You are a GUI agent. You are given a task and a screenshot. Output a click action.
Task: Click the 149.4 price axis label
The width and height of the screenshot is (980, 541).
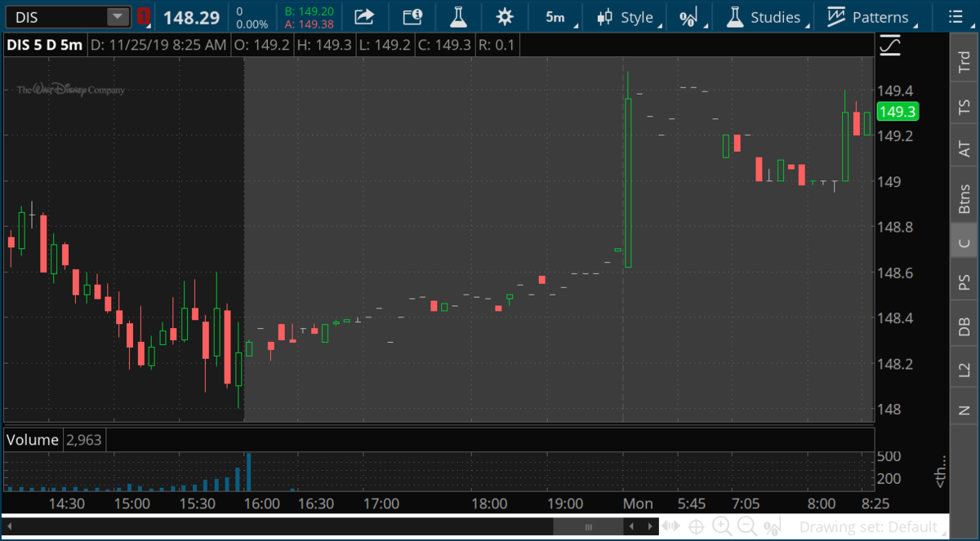(x=895, y=90)
